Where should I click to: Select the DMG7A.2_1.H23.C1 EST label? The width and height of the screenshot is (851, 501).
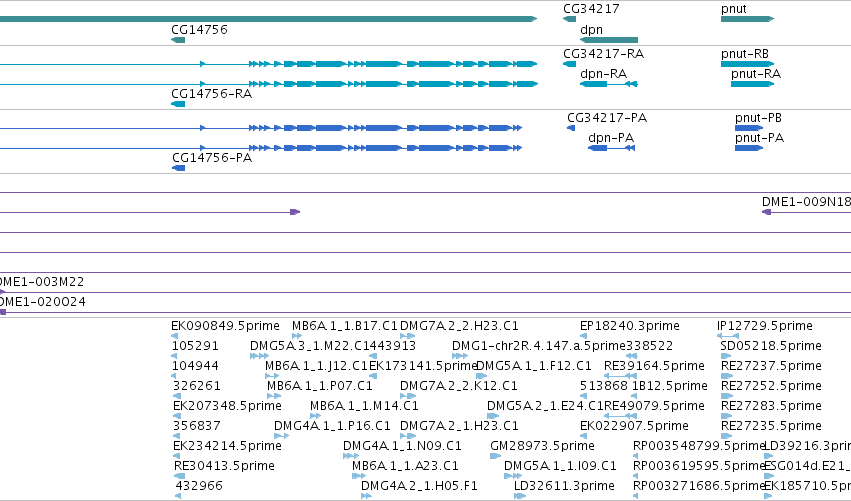pyautogui.click(x=459, y=426)
